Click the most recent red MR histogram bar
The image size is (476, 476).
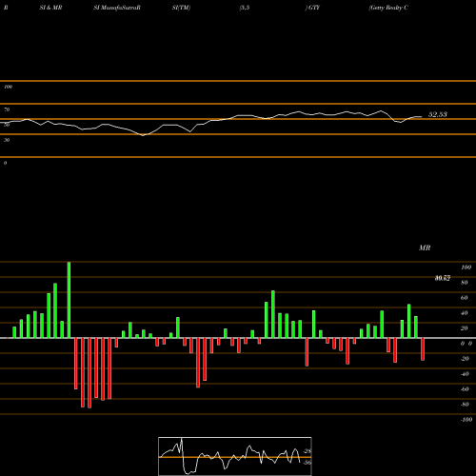coord(423,349)
